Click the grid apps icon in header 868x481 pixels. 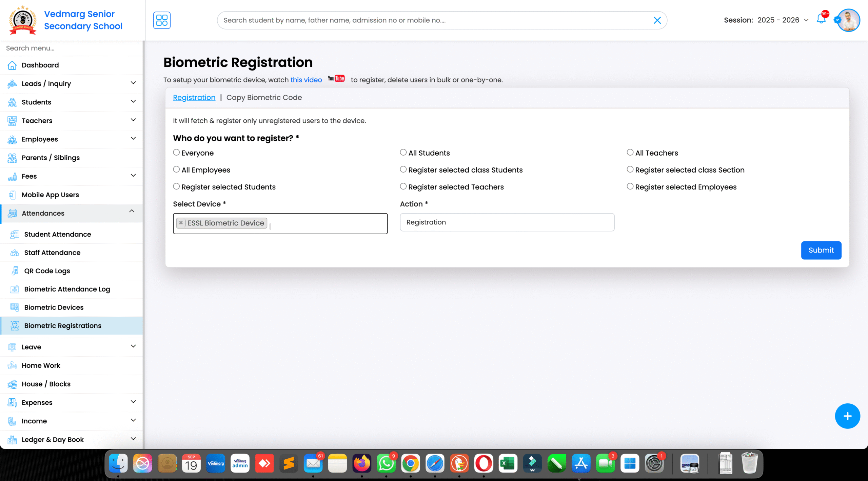[x=162, y=20]
